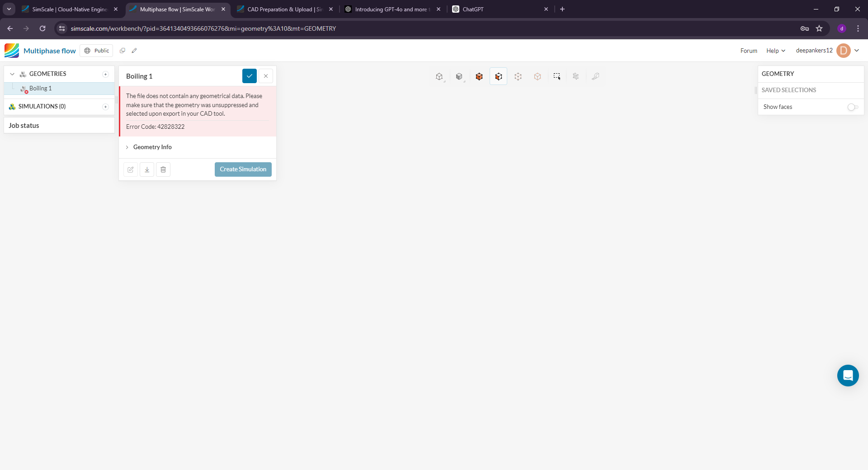Image resolution: width=868 pixels, height=470 pixels.
Task: Open the Job status panel
Action: point(59,126)
